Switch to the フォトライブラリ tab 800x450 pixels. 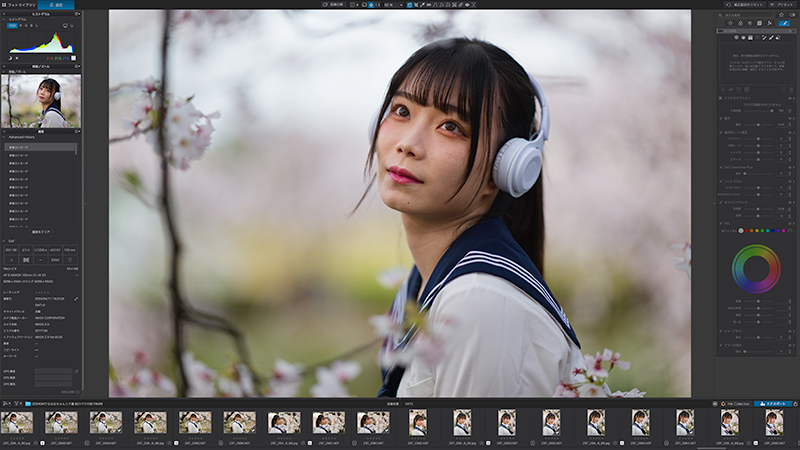coord(19,5)
